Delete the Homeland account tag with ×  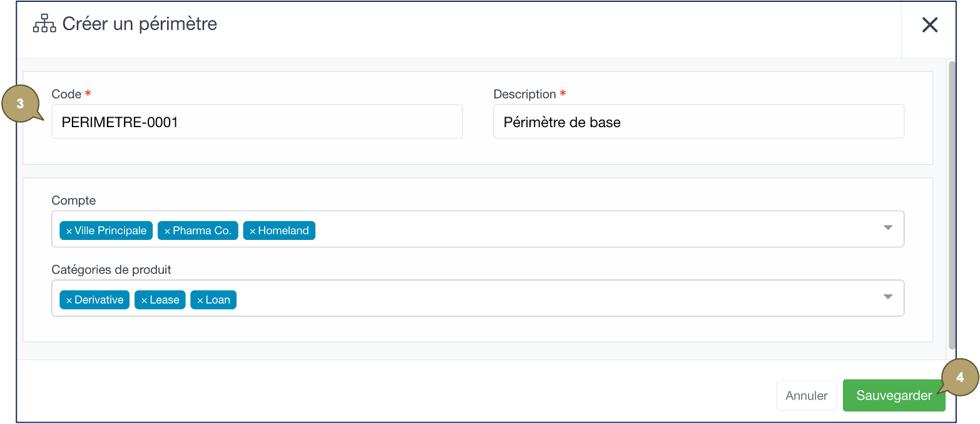point(252,231)
